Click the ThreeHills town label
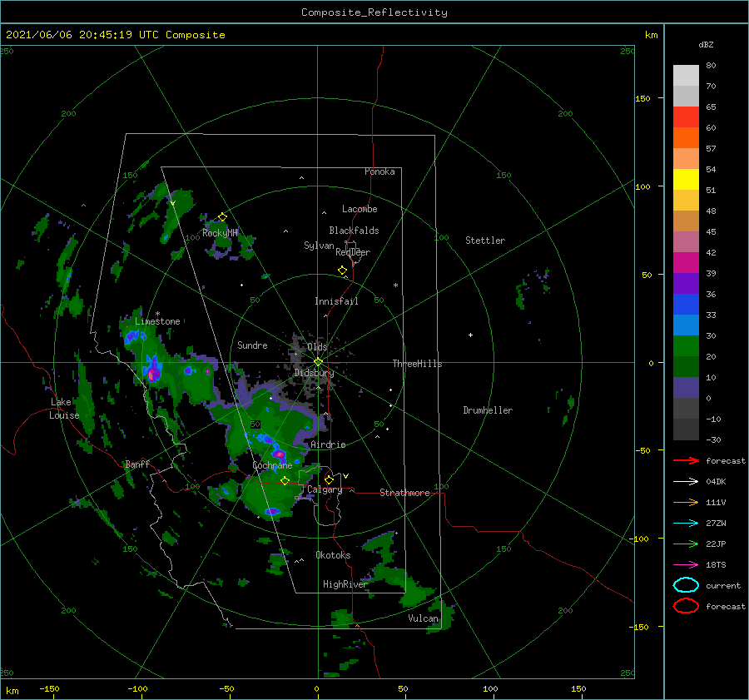The image size is (749, 700). (x=417, y=364)
